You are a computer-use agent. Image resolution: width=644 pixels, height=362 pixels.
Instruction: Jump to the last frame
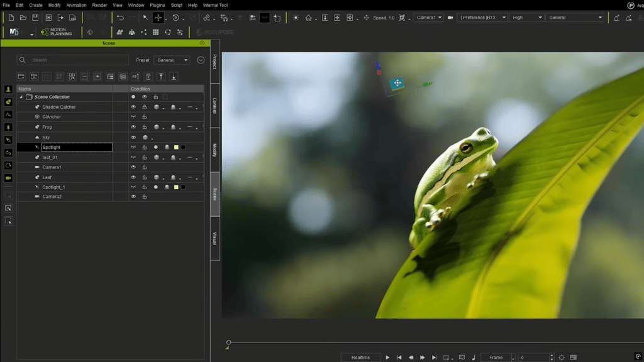(x=434, y=358)
